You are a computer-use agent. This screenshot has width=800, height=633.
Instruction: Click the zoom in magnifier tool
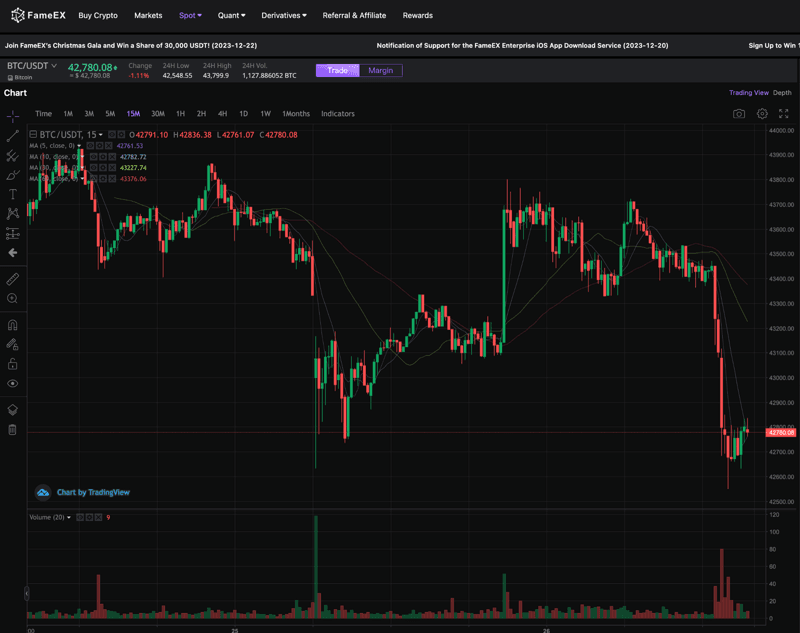[13, 299]
